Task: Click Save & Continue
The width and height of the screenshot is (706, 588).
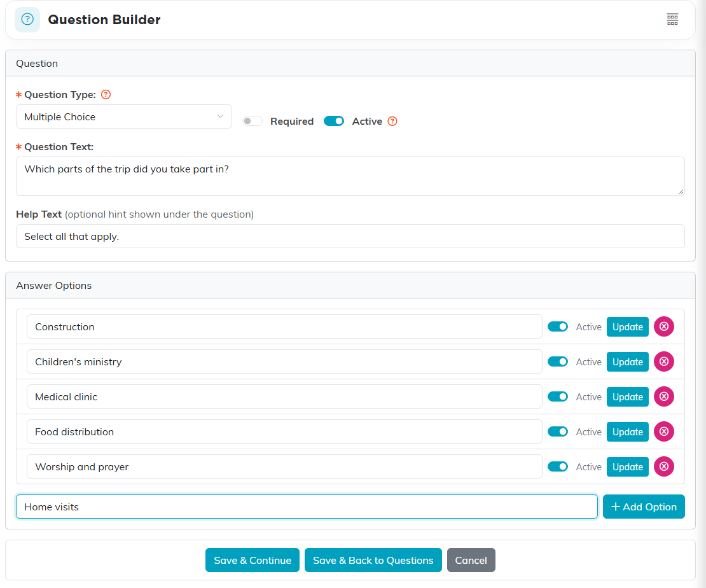Action: click(x=252, y=560)
